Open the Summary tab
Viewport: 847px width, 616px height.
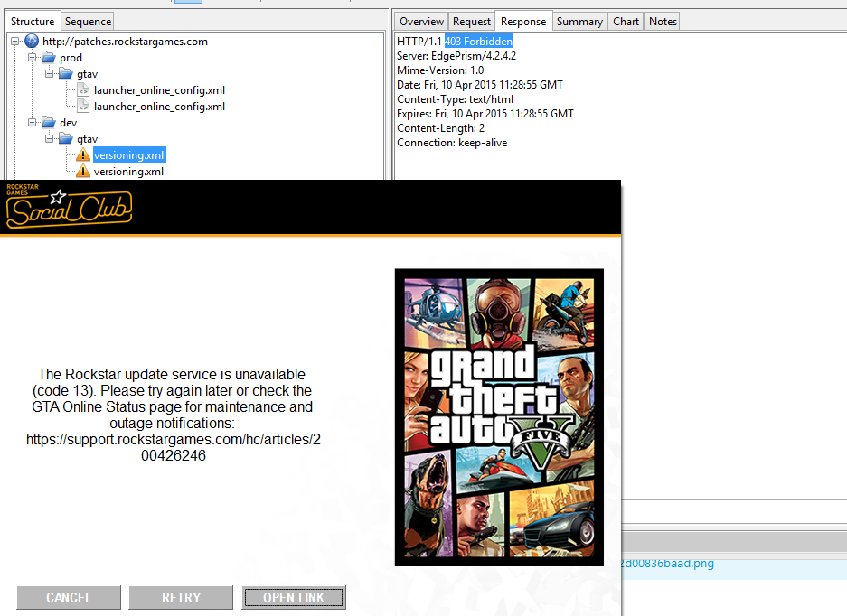tap(579, 22)
